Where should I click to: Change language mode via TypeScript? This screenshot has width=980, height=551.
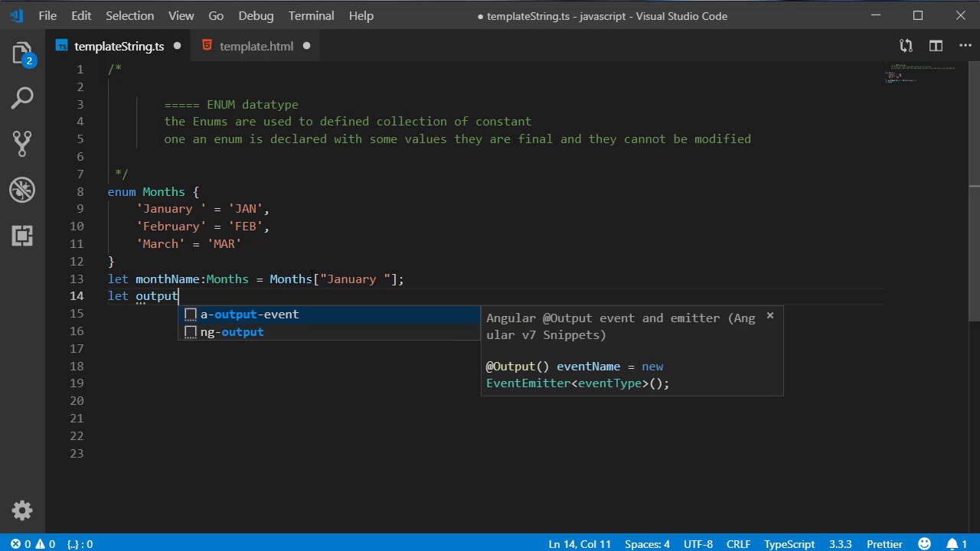tap(789, 544)
